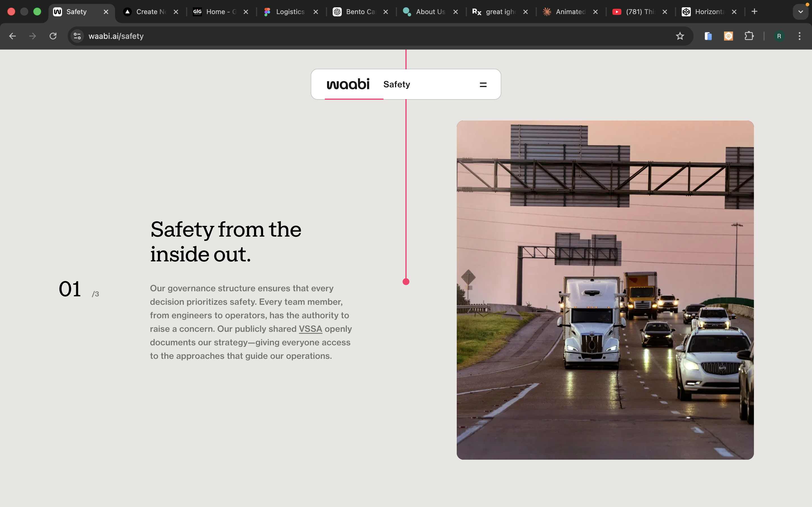This screenshot has height=507, width=812.
Task: Open the Chrome three-dot menu
Action: tap(800, 36)
